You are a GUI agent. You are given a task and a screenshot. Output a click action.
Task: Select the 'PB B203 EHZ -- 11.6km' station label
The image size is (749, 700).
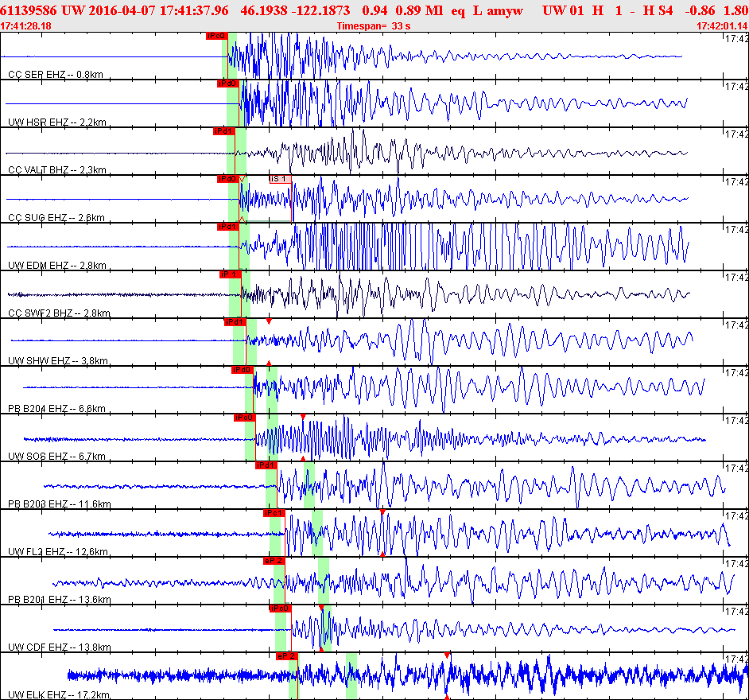60,504
